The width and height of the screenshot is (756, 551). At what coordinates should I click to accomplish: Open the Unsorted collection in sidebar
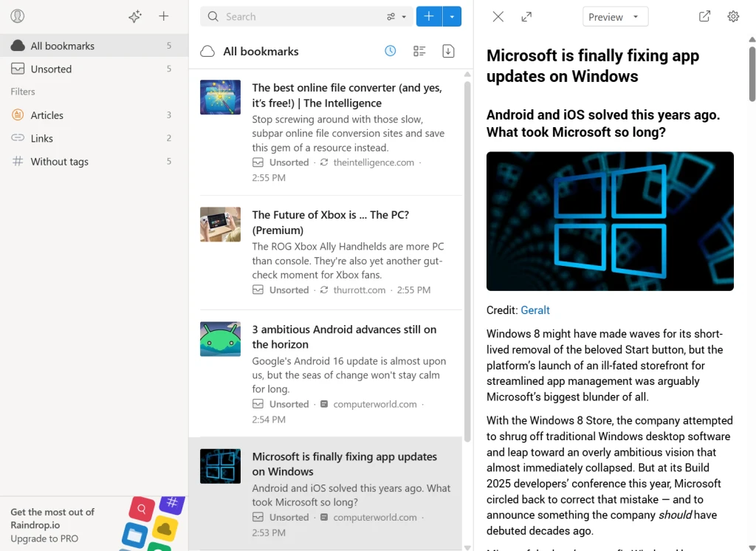tap(94, 69)
